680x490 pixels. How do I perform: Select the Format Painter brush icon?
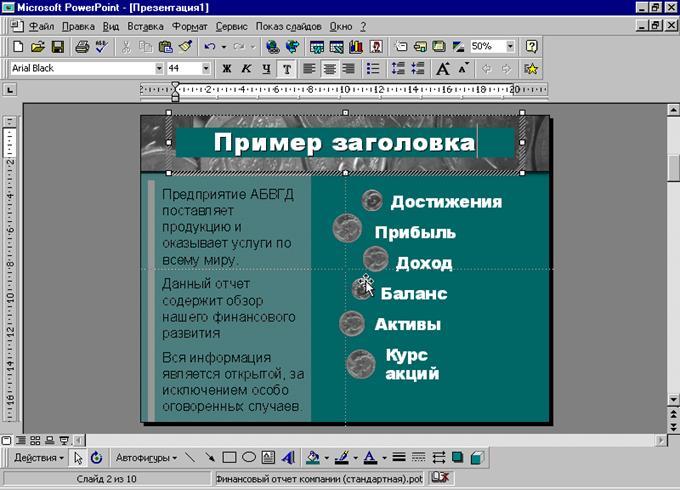point(186,46)
